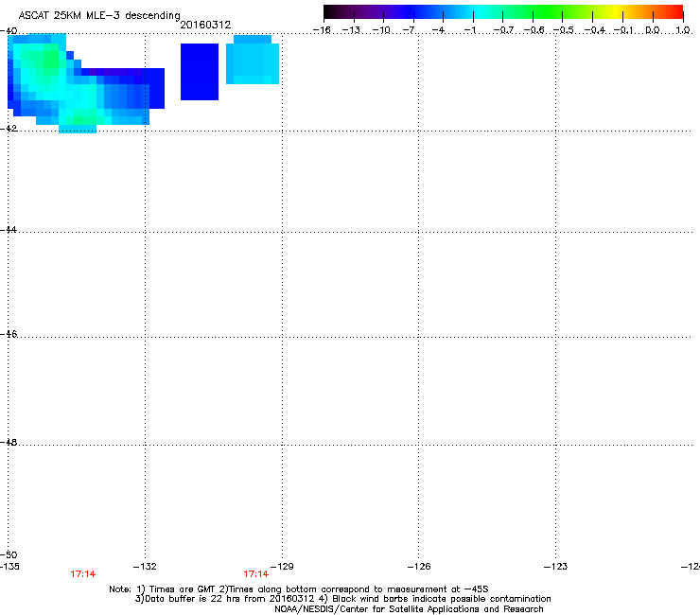Select the 0.0 label on the color scale

(653, 30)
